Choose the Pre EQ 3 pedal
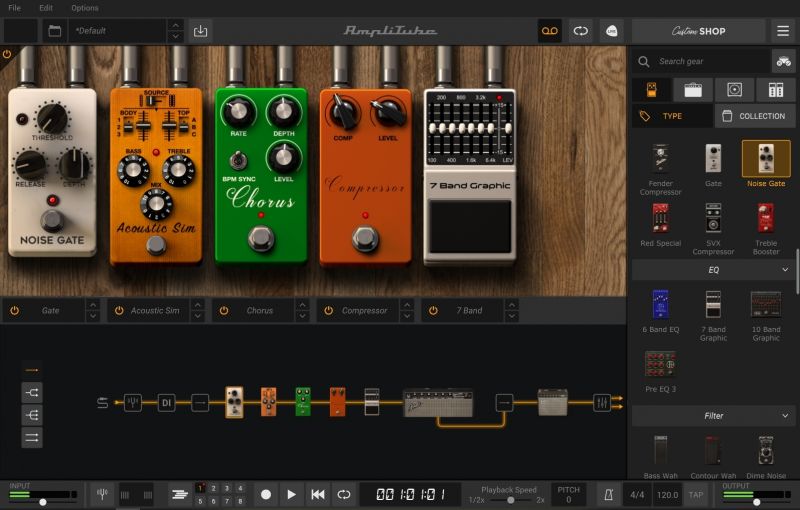This screenshot has width=800, height=510. [661, 371]
